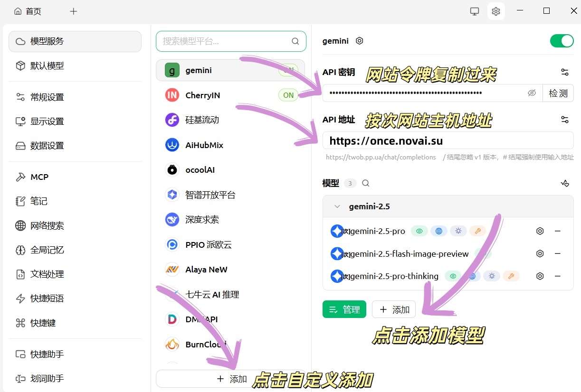The image size is (581, 392).
Task: Remove gemini-2.5-flash-image-preview model with minus icon
Action: (x=558, y=253)
